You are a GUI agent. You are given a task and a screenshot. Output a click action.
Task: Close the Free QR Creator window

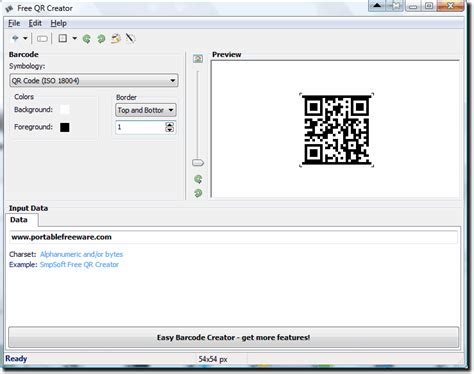(x=451, y=6)
